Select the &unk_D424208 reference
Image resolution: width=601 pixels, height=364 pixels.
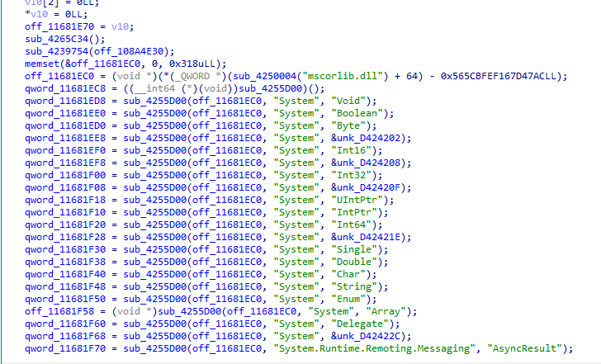click(365, 163)
